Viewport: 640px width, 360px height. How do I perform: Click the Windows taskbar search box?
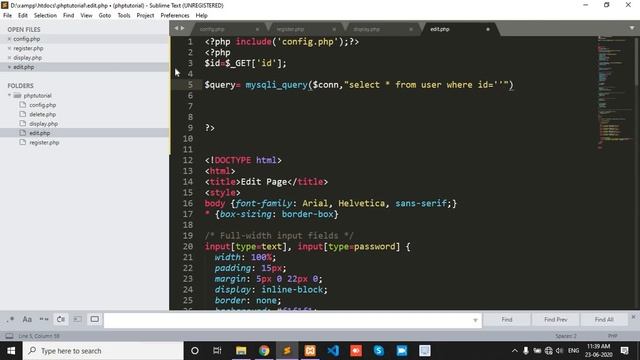pyautogui.click(x=103, y=351)
